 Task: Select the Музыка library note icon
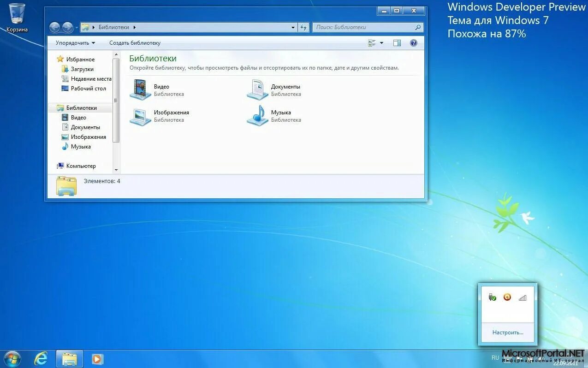[x=257, y=115]
